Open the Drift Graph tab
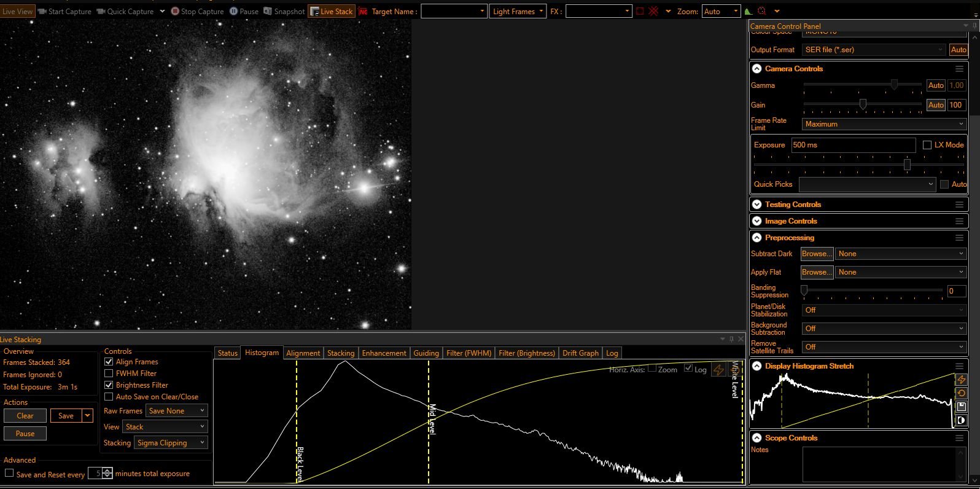Image resolution: width=980 pixels, height=489 pixels. (x=580, y=353)
